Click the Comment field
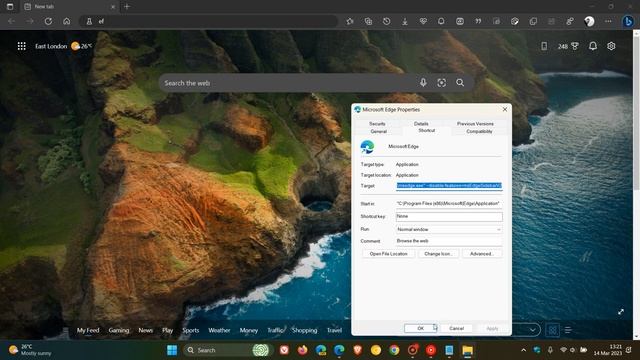This screenshot has height=360, width=640. (449, 241)
